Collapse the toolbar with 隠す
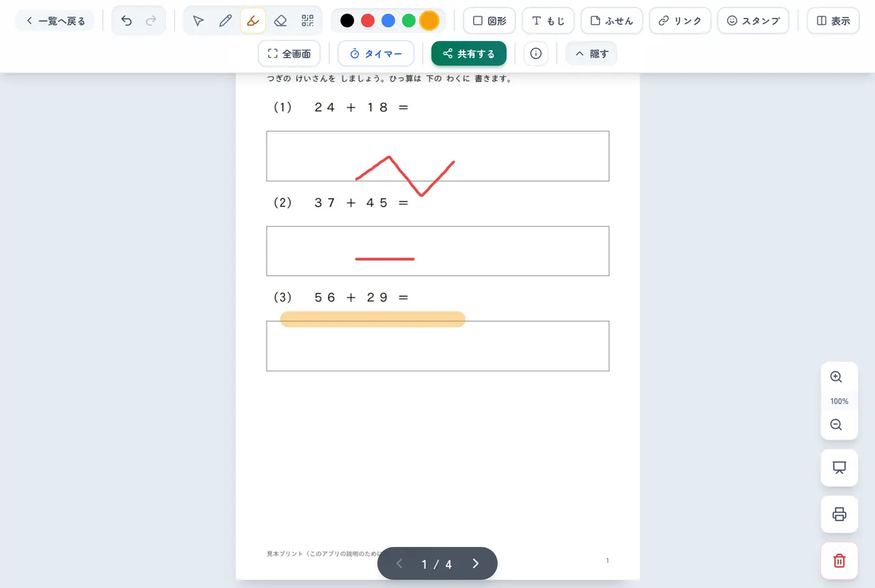Image resolution: width=875 pixels, height=588 pixels. (591, 53)
